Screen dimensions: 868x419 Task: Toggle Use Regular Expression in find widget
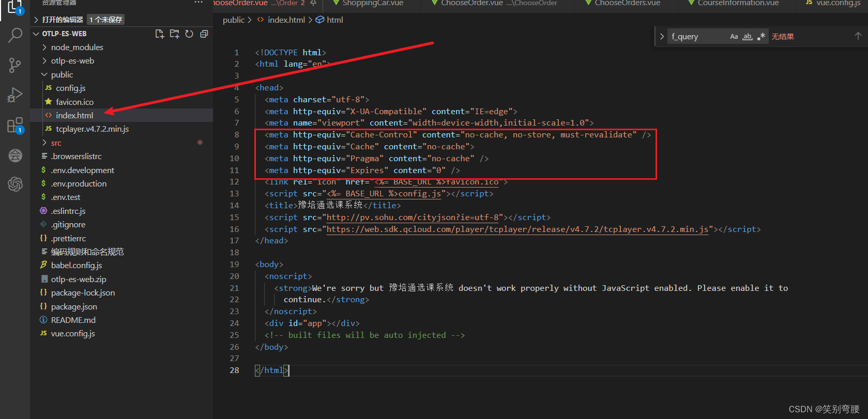click(x=761, y=37)
